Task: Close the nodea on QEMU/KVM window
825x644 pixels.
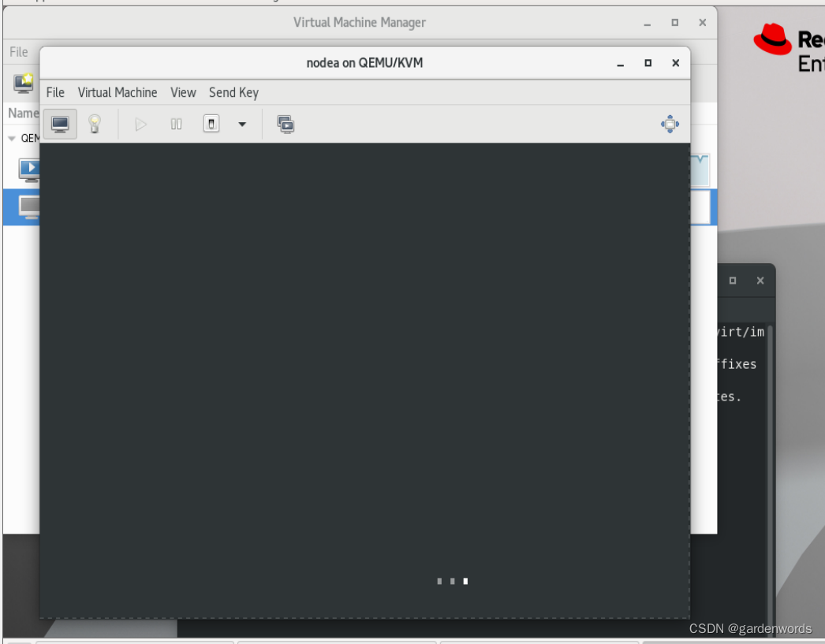Action: point(676,63)
